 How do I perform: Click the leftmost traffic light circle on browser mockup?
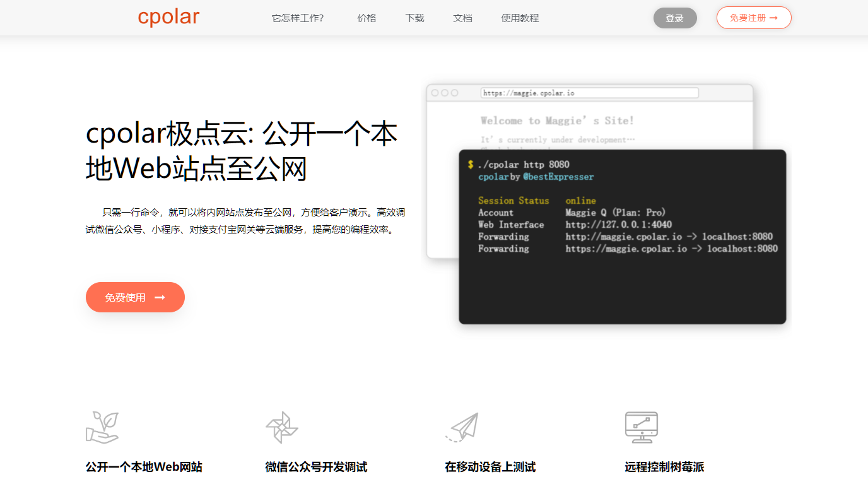click(x=436, y=92)
